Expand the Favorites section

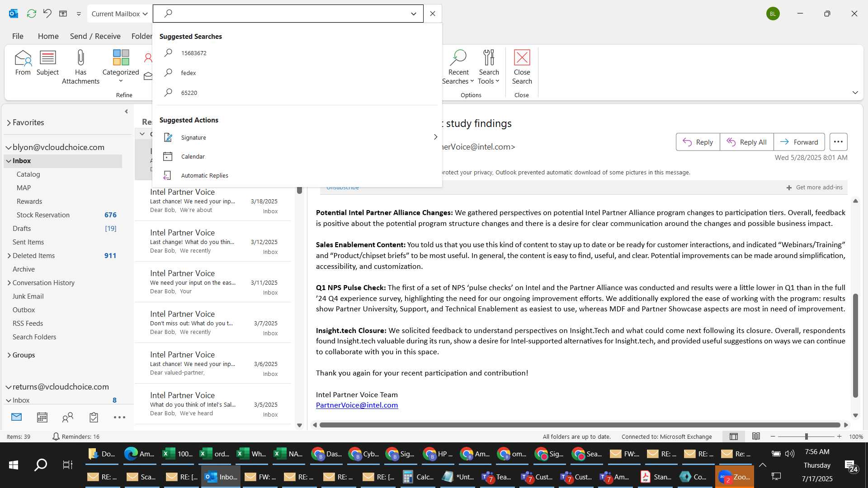[9, 122]
